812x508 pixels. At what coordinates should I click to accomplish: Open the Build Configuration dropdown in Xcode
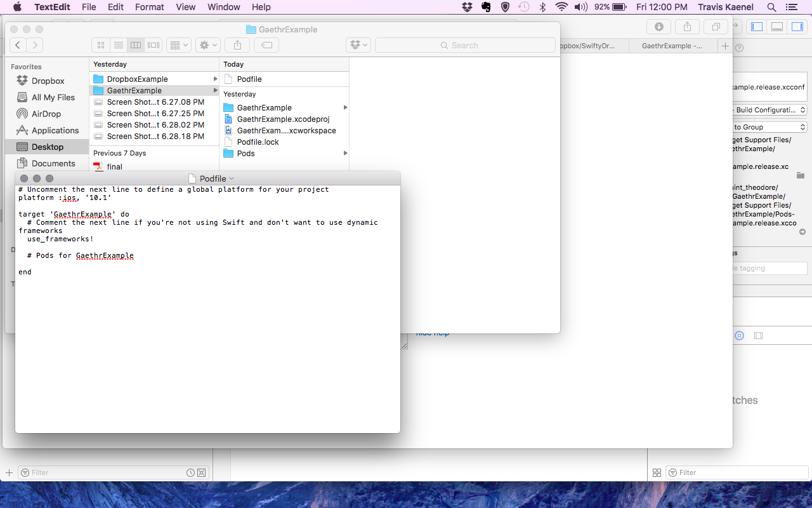pyautogui.click(x=771, y=110)
